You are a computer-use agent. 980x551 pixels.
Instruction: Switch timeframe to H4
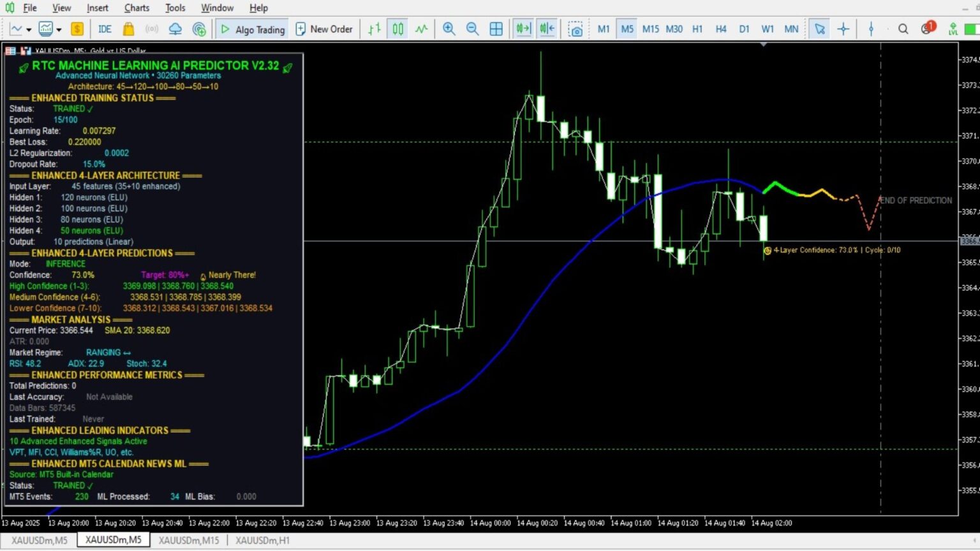722,29
